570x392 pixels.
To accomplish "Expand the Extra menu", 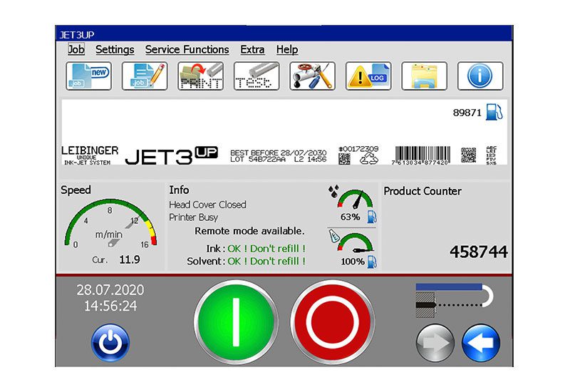I will pyautogui.click(x=252, y=50).
